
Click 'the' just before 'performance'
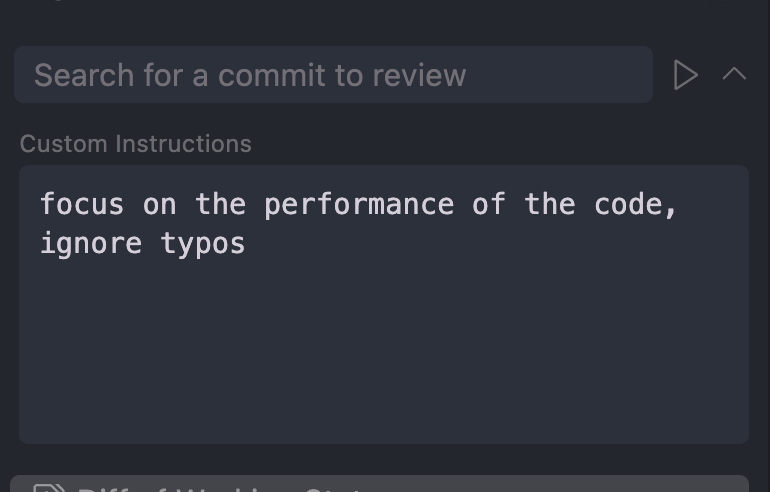click(x=220, y=205)
